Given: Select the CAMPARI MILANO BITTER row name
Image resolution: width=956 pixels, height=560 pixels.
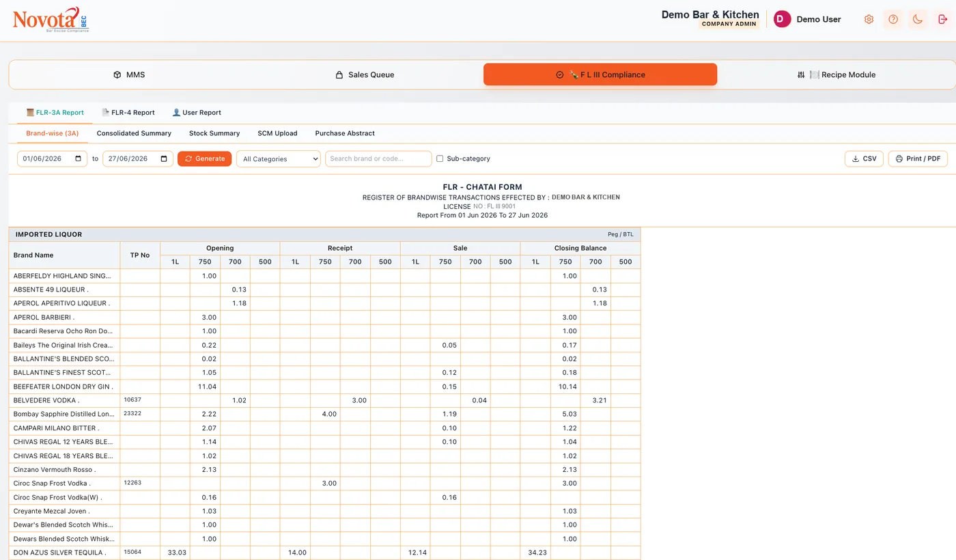Looking at the screenshot, I should (56, 428).
